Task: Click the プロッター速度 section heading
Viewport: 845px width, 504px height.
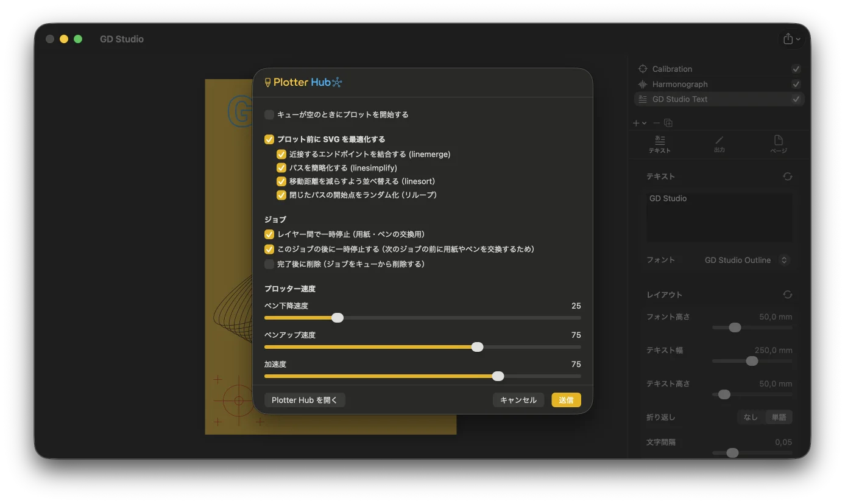Action: (290, 289)
